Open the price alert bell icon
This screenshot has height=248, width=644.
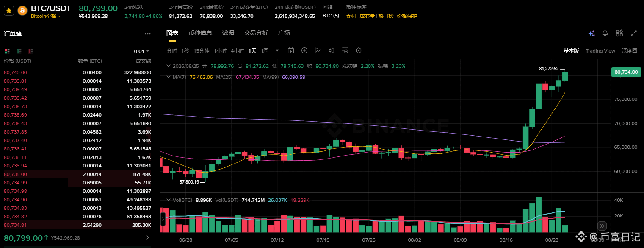click(605, 33)
